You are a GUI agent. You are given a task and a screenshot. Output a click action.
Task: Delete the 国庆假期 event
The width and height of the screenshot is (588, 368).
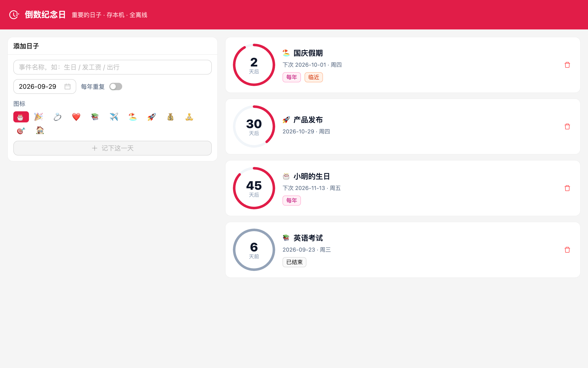tap(567, 65)
